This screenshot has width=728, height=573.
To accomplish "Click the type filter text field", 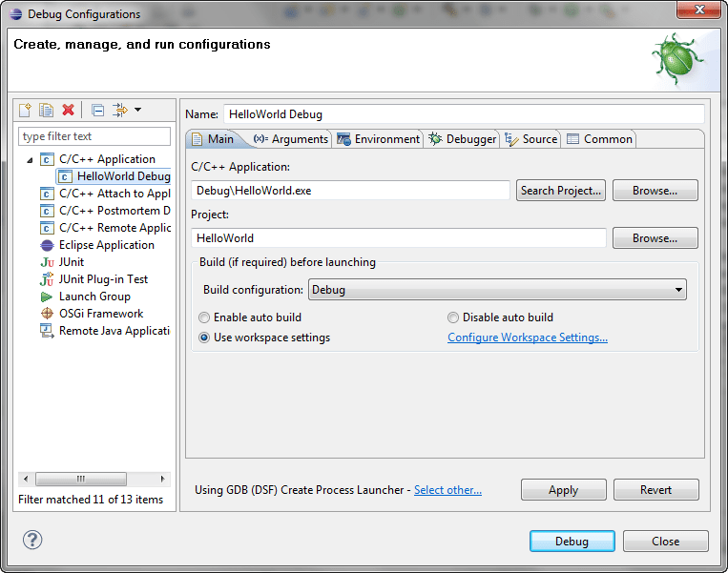I will [94, 137].
